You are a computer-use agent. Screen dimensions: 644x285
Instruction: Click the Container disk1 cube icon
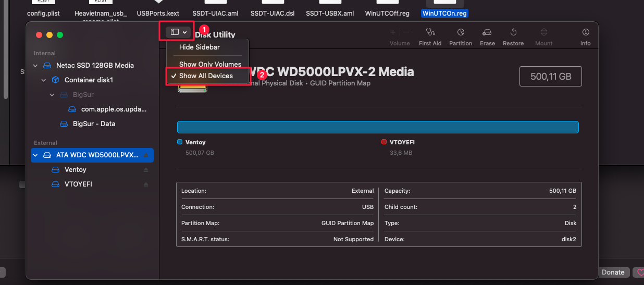55,80
